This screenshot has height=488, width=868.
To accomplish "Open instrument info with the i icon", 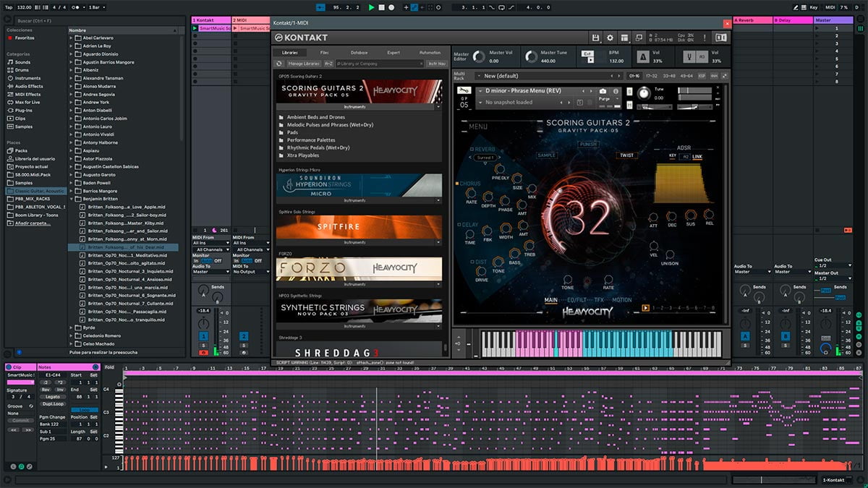I will pos(615,92).
